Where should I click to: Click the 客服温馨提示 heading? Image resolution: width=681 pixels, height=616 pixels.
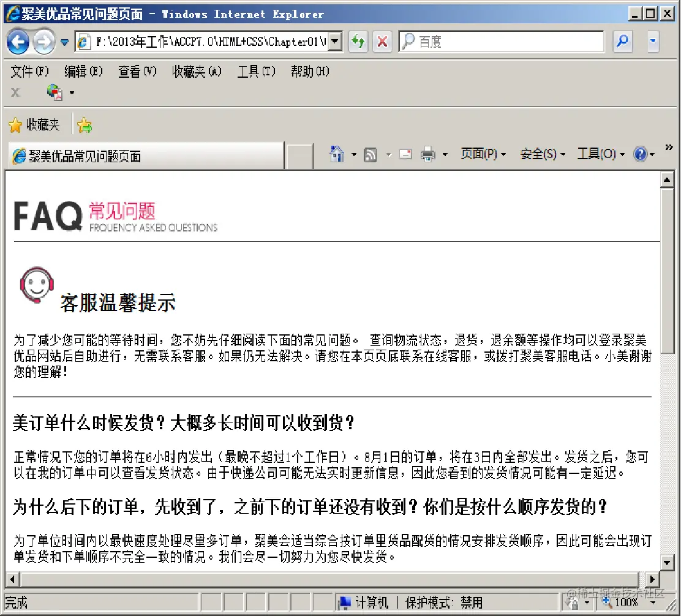click(x=118, y=302)
